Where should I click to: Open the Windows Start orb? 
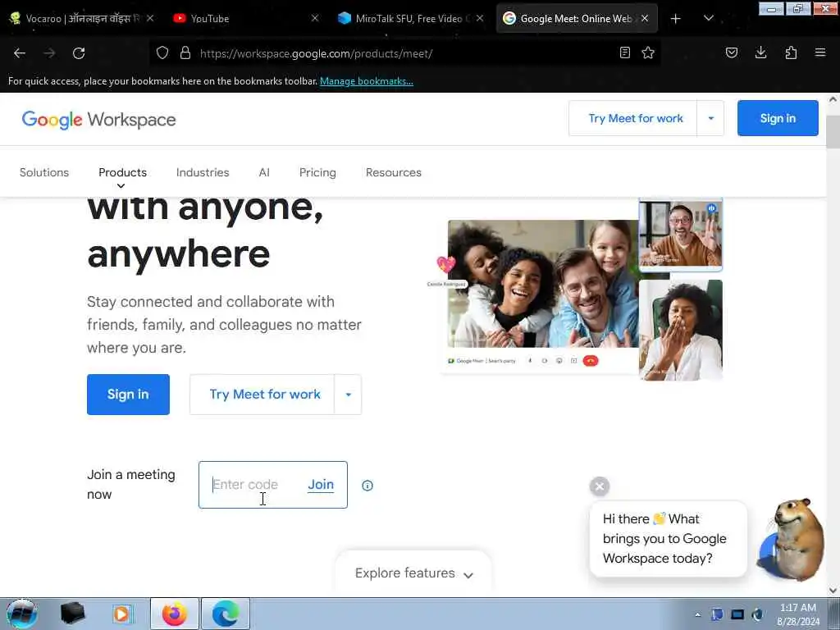click(22, 614)
